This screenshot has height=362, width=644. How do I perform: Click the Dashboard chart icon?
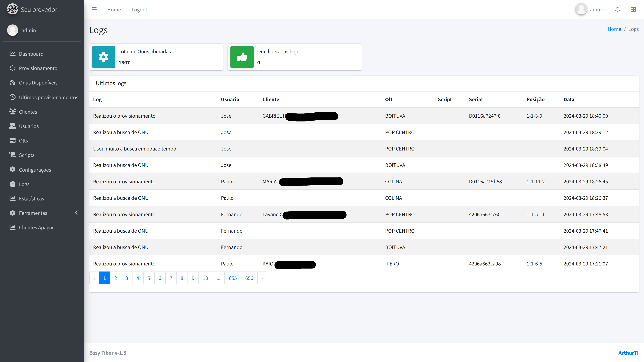pos(13,53)
